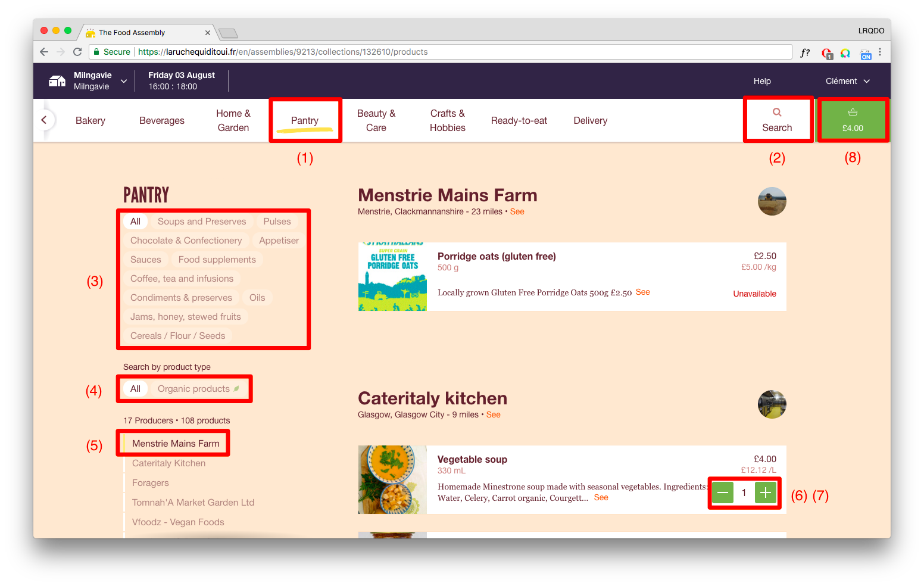The height and width of the screenshot is (586, 924).
Task: Filter by Oils
Action: tap(257, 298)
